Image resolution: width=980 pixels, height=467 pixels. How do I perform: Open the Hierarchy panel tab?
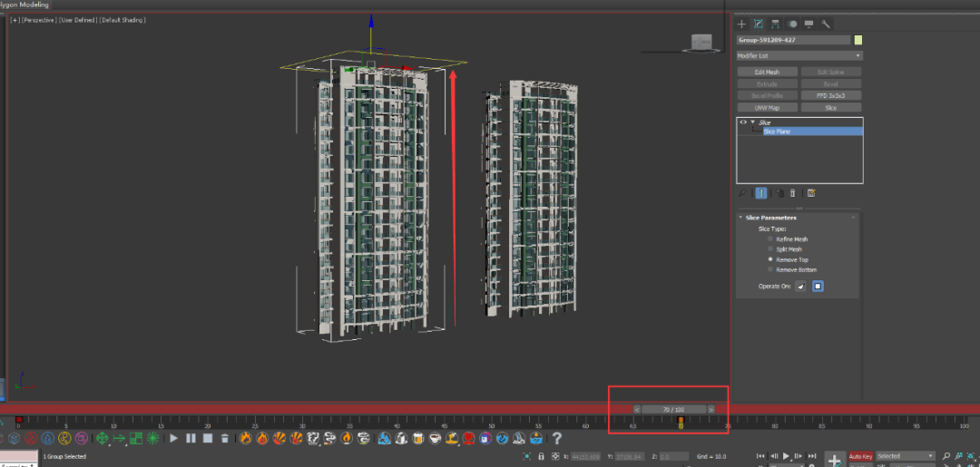coord(775,24)
